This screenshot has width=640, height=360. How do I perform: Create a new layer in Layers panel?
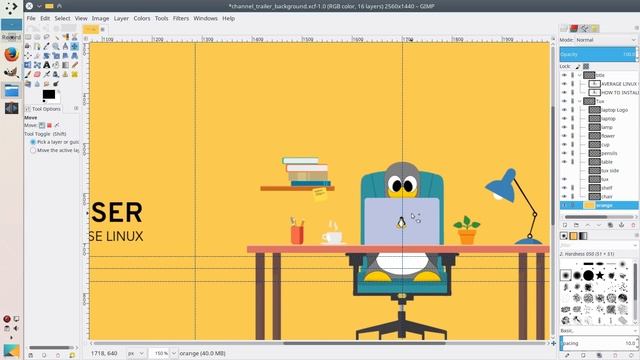(565, 225)
